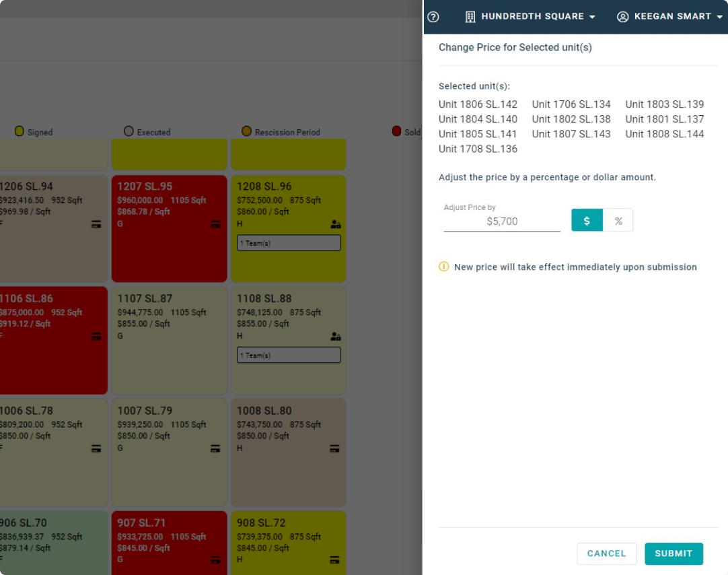Image resolution: width=728 pixels, height=575 pixels.
Task: Click selected unit text 'Unit 1805 SL.141'
Action: pos(478,134)
